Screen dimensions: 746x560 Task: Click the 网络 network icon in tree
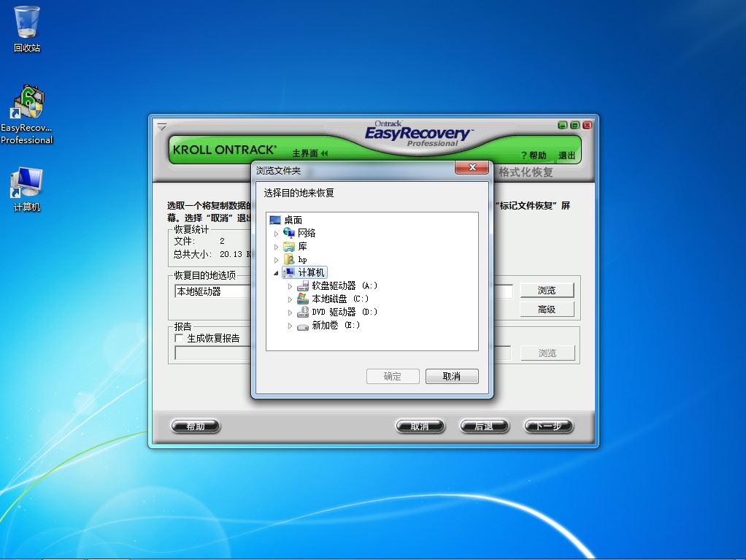click(x=289, y=233)
